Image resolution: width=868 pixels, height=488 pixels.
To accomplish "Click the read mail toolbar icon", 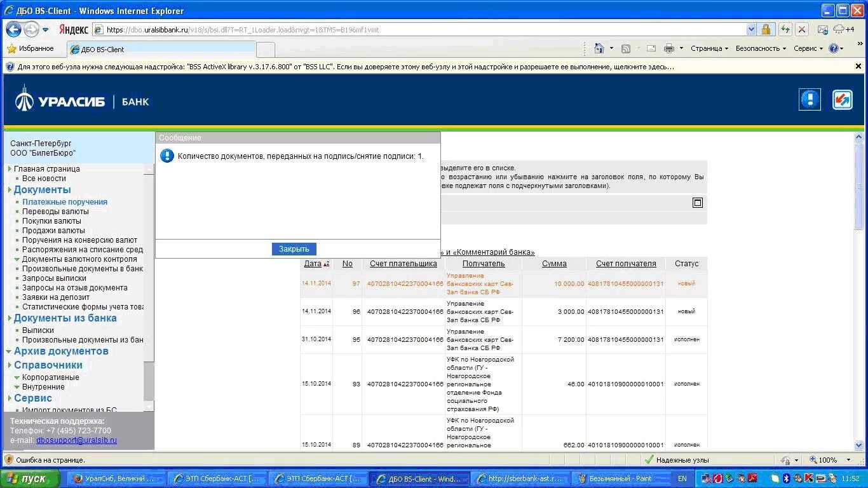I will pos(651,48).
